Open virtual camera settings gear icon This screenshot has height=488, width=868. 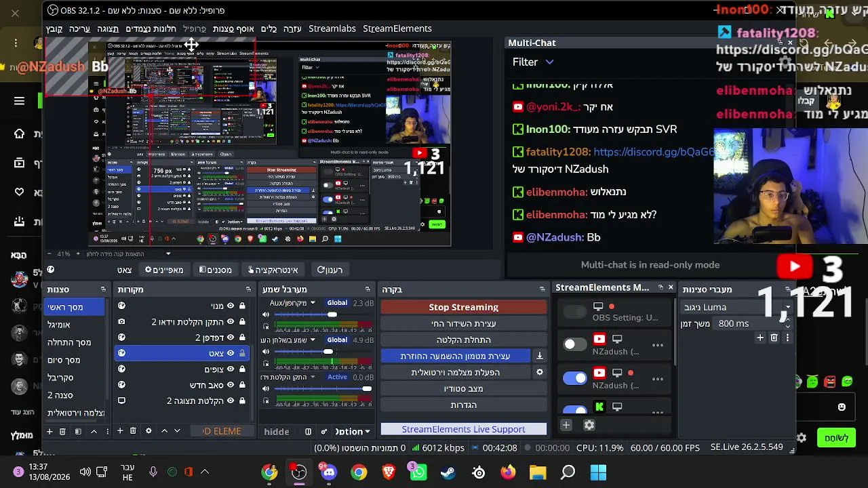tap(540, 372)
